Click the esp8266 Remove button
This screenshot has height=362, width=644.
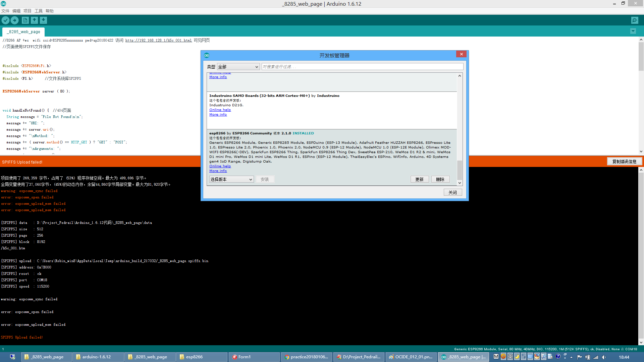click(440, 179)
